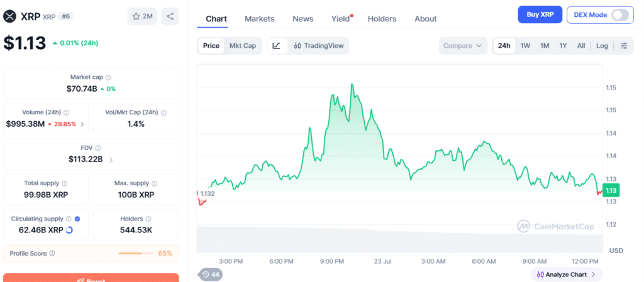The height and width of the screenshot is (282, 644).
Task: Select the Price chart toggle
Action: [211, 45]
